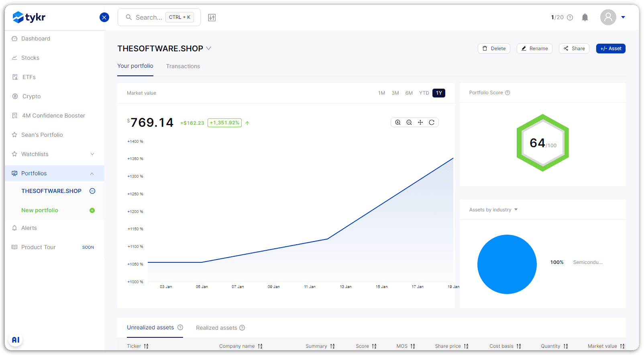Open portfolio title dropdown chevron
644x355 pixels.
point(209,48)
